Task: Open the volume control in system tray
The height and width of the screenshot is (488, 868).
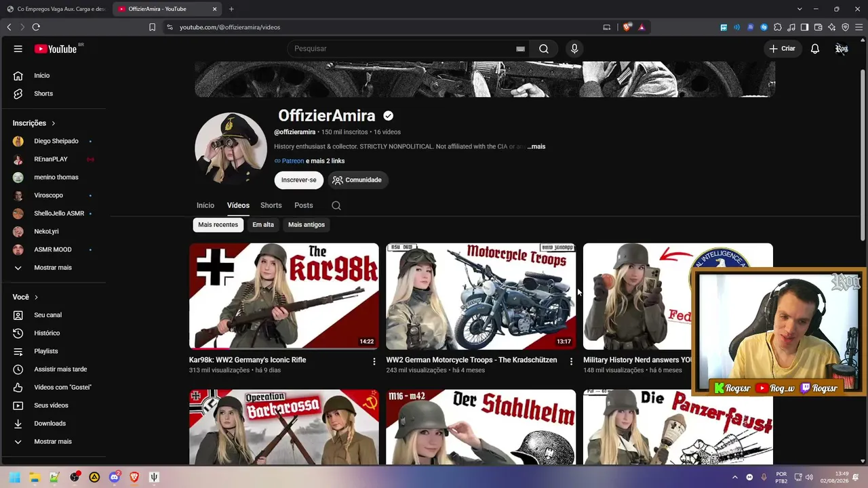Action: point(810,477)
